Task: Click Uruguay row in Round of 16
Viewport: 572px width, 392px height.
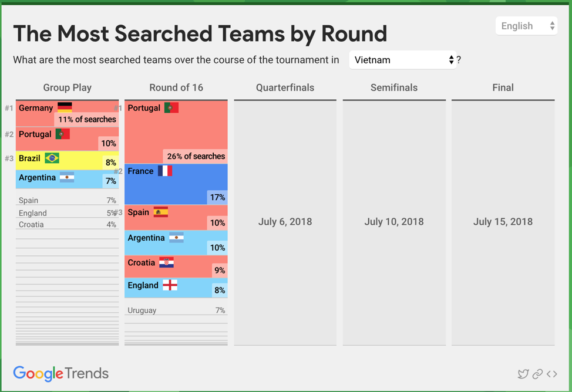Action: (176, 310)
